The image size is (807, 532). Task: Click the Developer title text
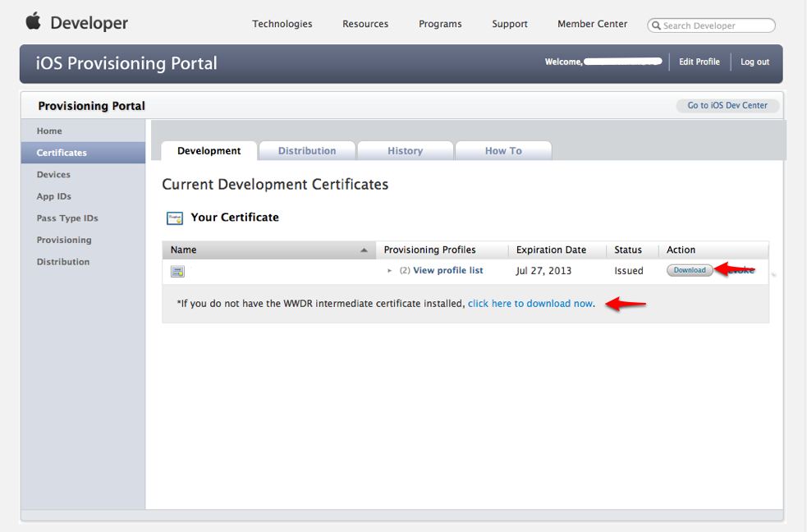tap(89, 23)
